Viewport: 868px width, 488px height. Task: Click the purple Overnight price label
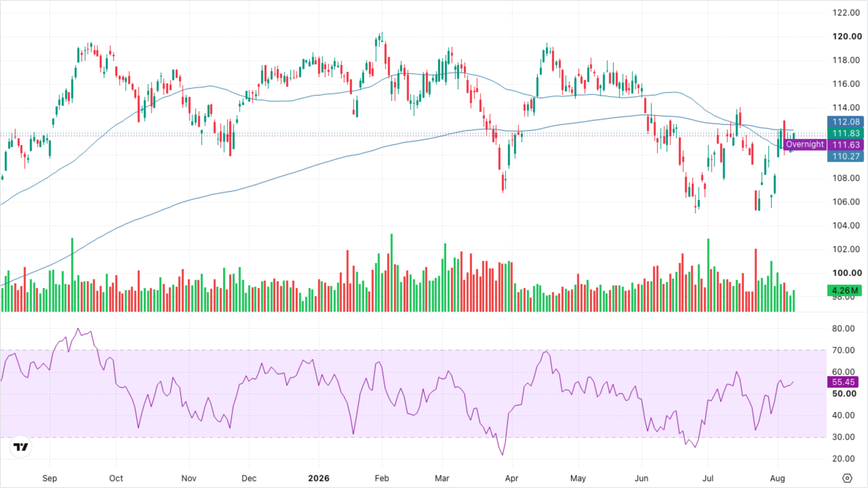pos(805,144)
